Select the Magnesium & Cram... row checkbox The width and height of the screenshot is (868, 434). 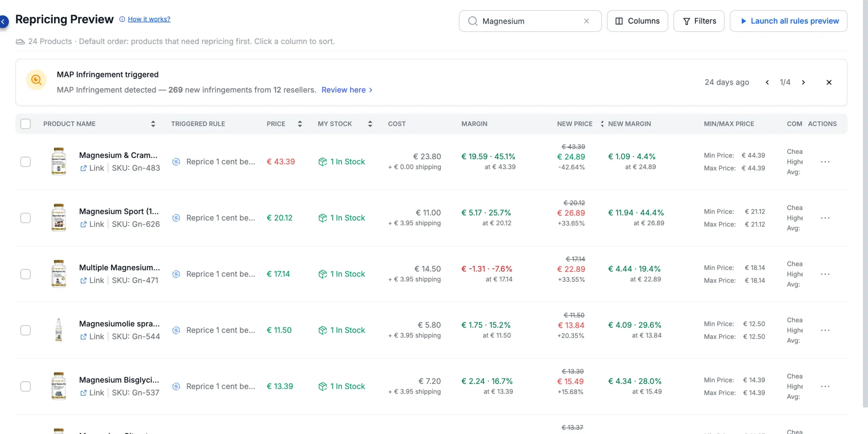pos(25,162)
